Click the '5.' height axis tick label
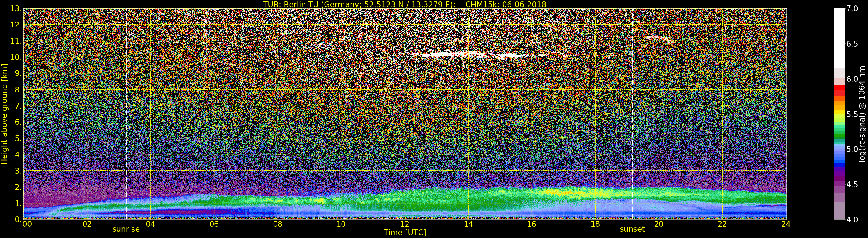 click(x=18, y=138)
